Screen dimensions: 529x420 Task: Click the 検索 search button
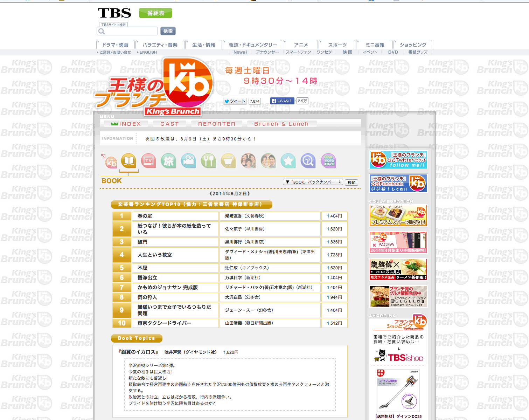(x=168, y=31)
